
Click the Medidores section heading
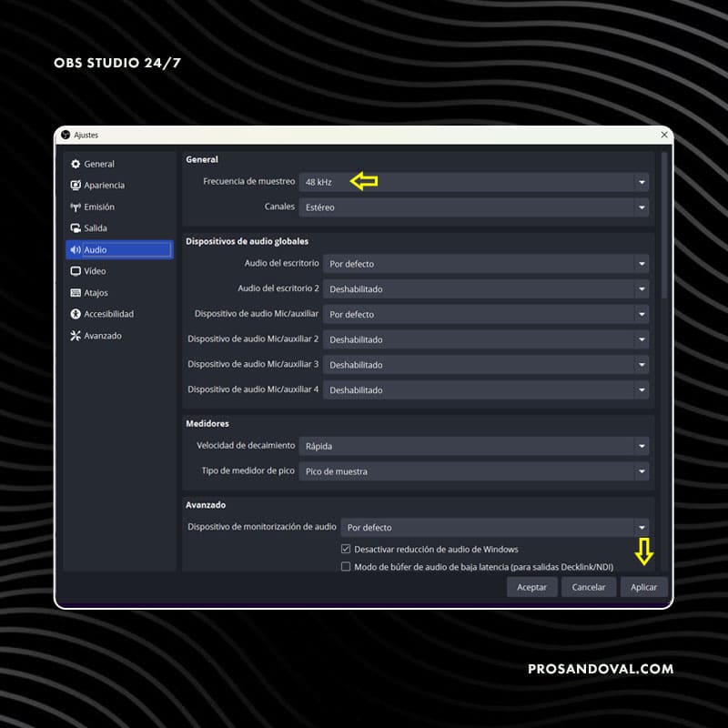207,423
